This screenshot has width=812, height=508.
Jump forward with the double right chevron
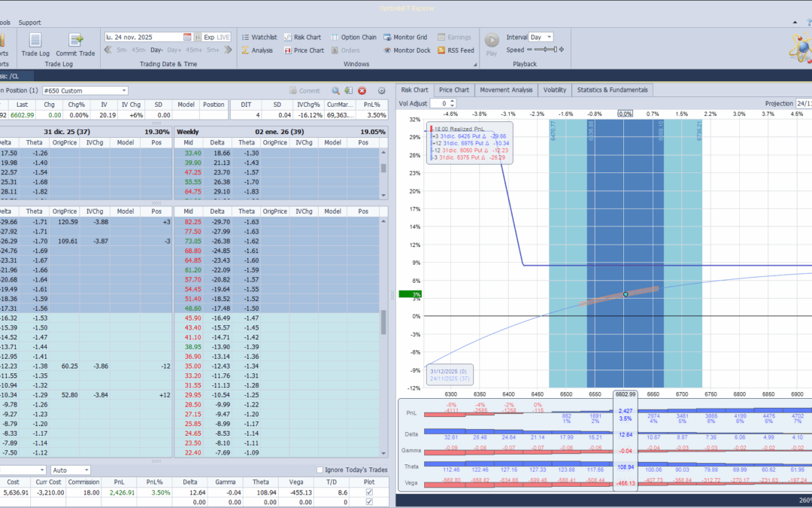pos(229,50)
